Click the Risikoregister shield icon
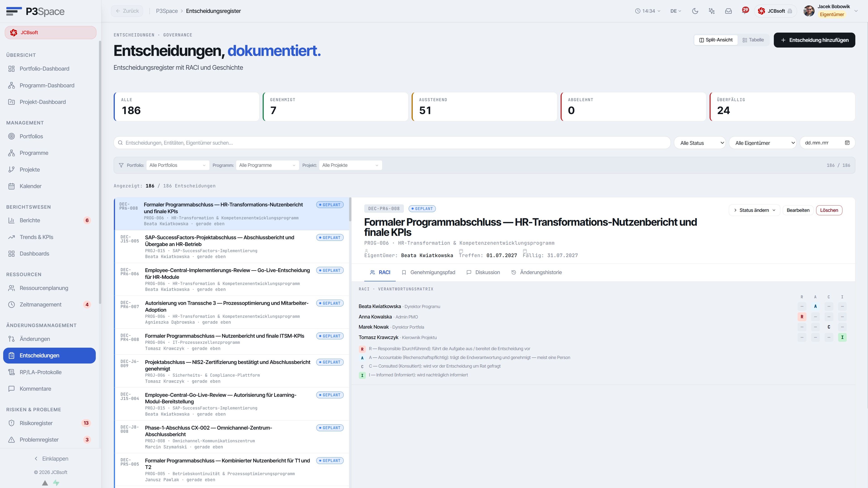868x488 pixels. pos(12,423)
